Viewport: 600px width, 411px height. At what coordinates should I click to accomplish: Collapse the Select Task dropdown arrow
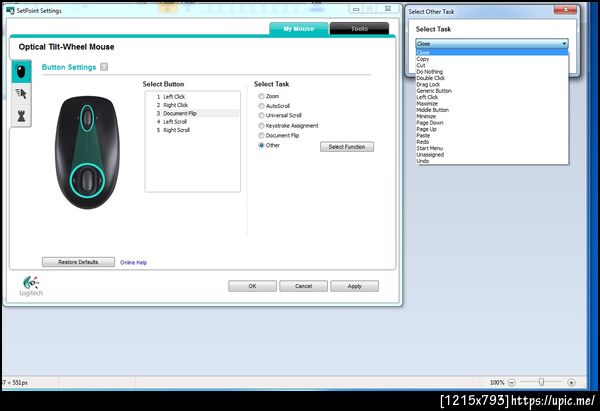coord(564,44)
